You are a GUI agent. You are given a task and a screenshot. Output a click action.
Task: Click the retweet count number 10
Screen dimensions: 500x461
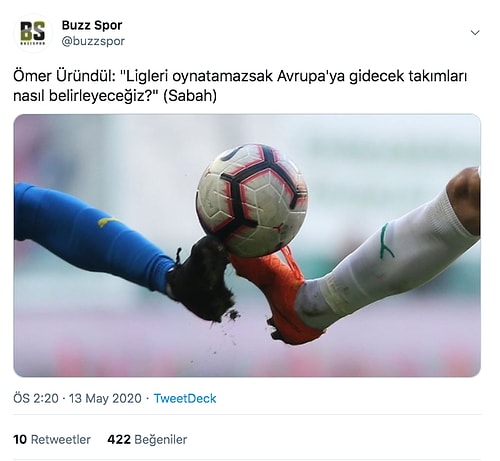(20, 440)
